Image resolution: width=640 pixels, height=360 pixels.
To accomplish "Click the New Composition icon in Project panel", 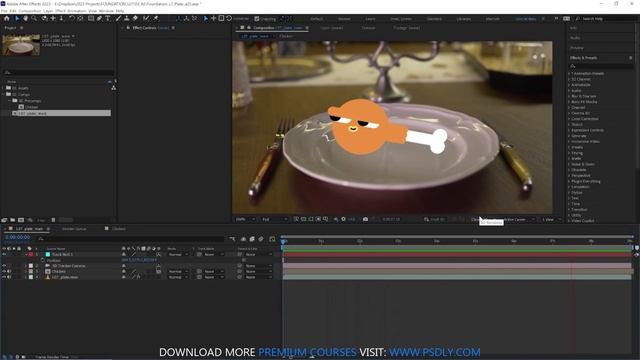I will (21, 220).
